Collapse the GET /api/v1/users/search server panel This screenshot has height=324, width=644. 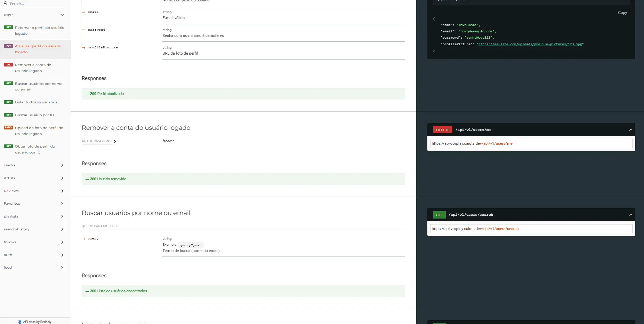(630, 215)
